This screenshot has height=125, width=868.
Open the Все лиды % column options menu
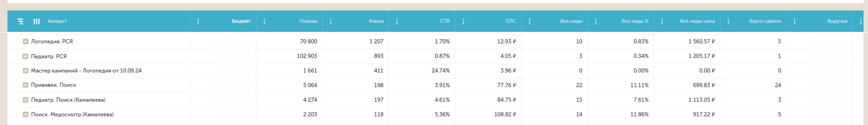point(596,21)
